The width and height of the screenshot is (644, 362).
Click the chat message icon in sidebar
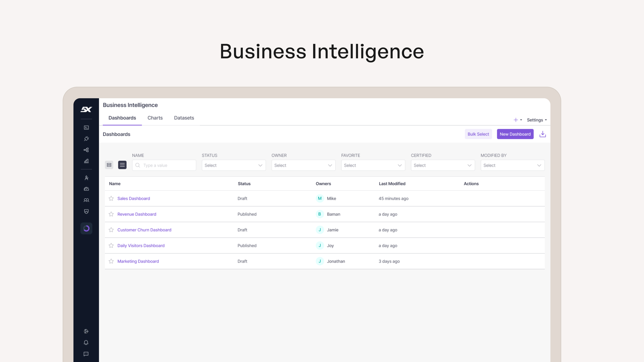(x=86, y=354)
